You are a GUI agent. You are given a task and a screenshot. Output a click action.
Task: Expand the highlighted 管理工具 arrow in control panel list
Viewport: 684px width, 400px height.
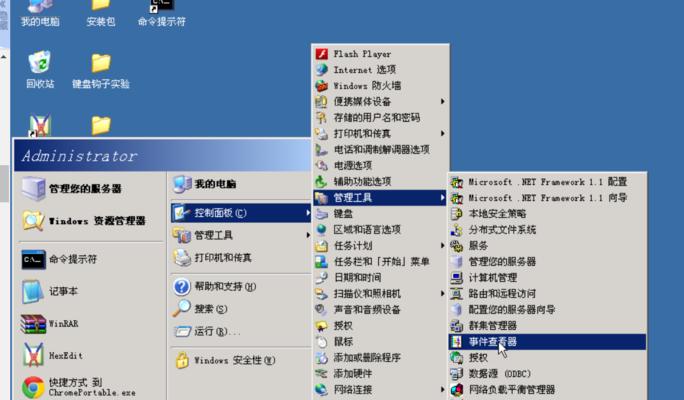[x=442, y=198]
